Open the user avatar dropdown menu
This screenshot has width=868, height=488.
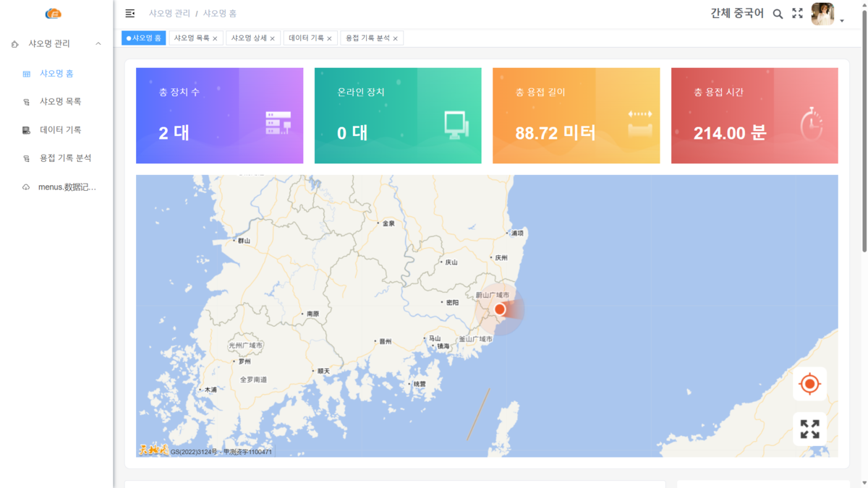(827, 14)
